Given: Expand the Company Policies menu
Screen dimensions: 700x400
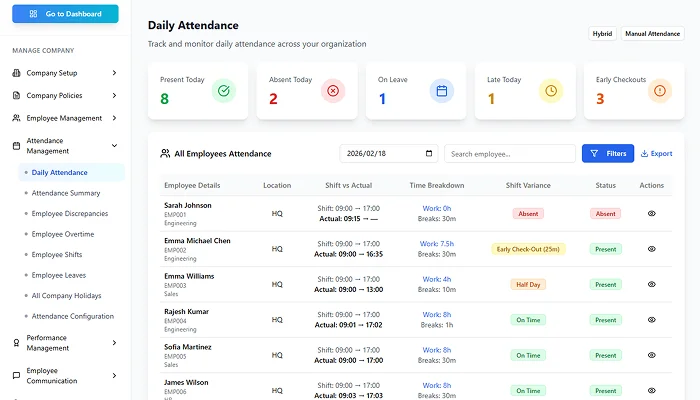Looking at the screenshot, I should (x=114, y=96).
